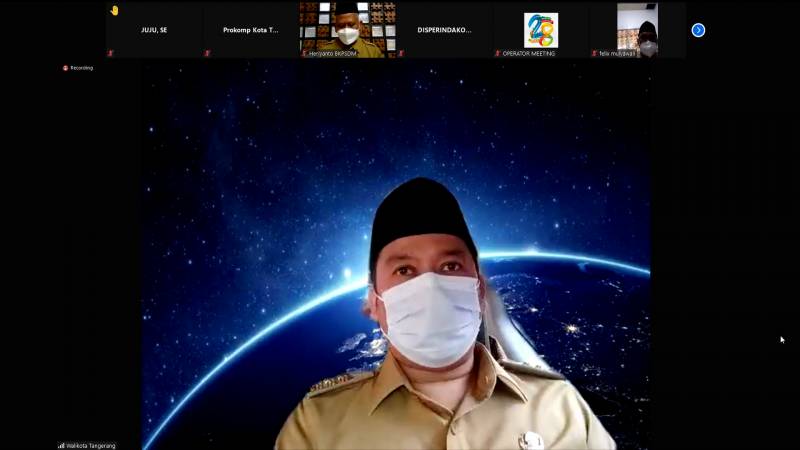Viewport: 800px width, 450px height.
Task: Select the JUJU, SE participant tile
Action: tap(154, 30)
